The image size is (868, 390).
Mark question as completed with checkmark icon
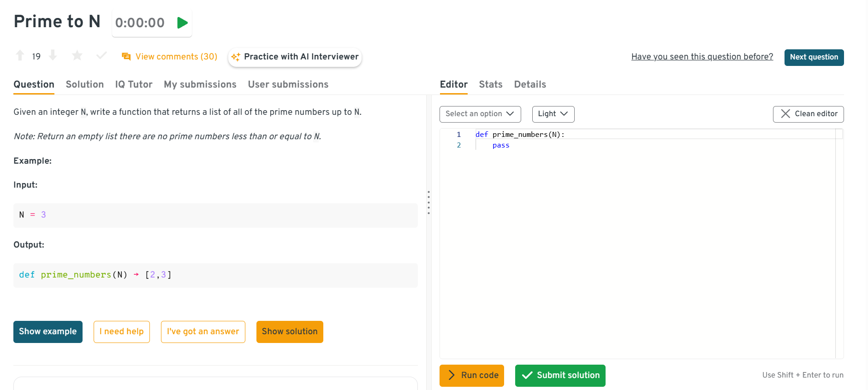pos(101,56)
